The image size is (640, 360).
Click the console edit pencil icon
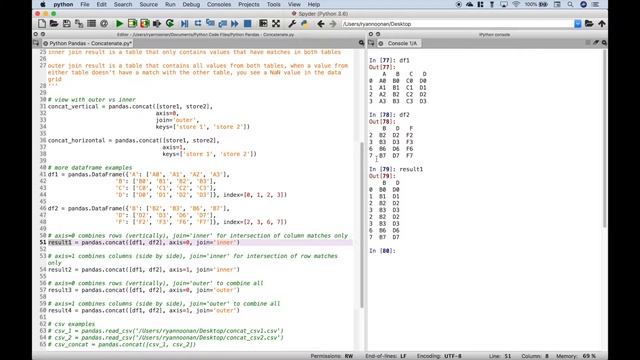pyautogui.click(x=596, y=43)
